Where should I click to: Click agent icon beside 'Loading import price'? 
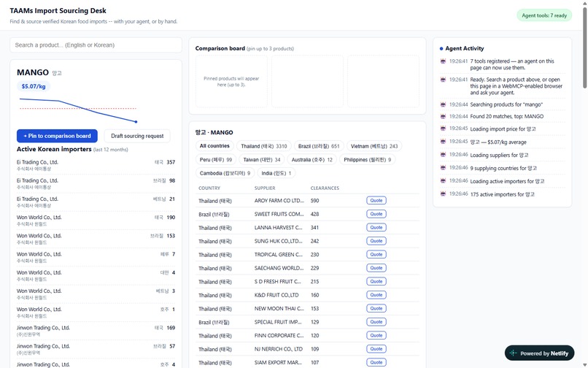443,129
